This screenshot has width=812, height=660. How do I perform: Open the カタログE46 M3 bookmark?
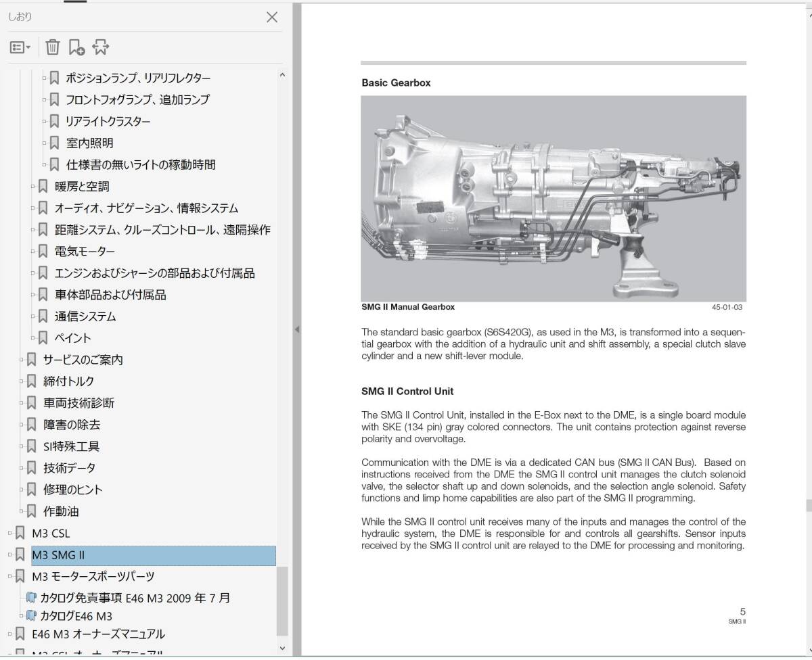point(76,616)
